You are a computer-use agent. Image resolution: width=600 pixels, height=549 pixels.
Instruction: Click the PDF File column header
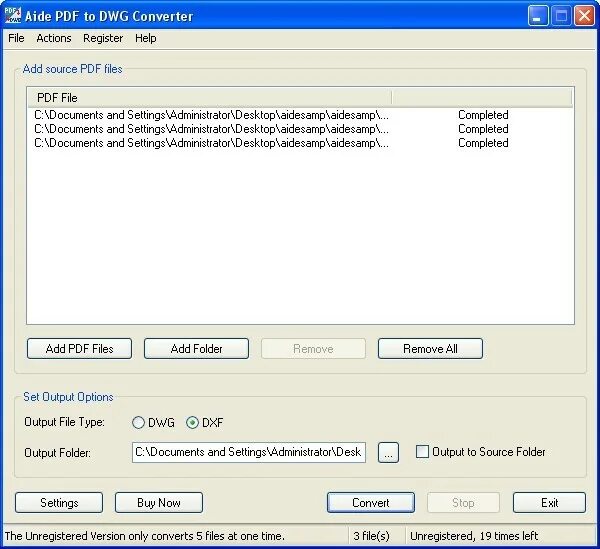tap(210, 98)
